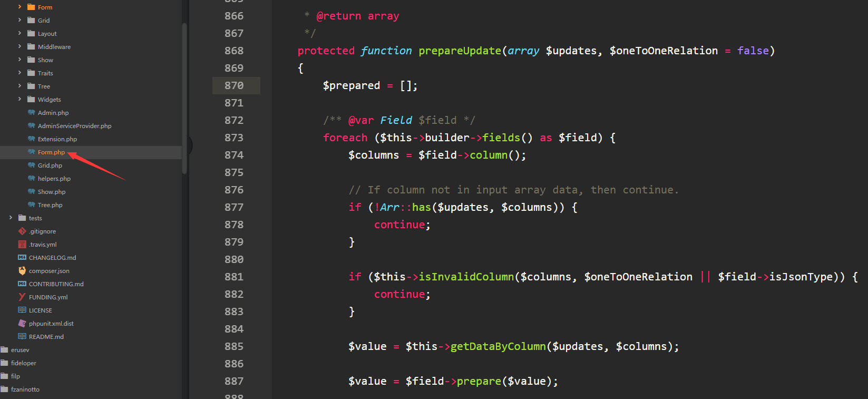Open Tree.php file
868x399 pixels.
click(x=50, y=205)
